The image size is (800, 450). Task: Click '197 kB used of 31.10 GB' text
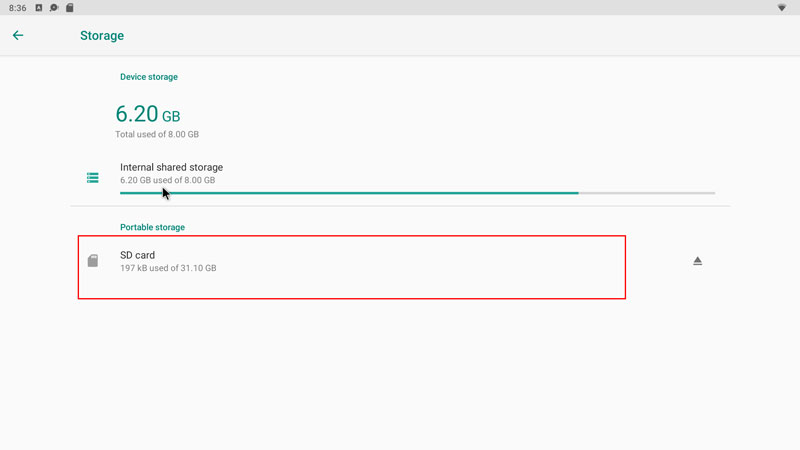pyautogui.click(x=168, y=268)
